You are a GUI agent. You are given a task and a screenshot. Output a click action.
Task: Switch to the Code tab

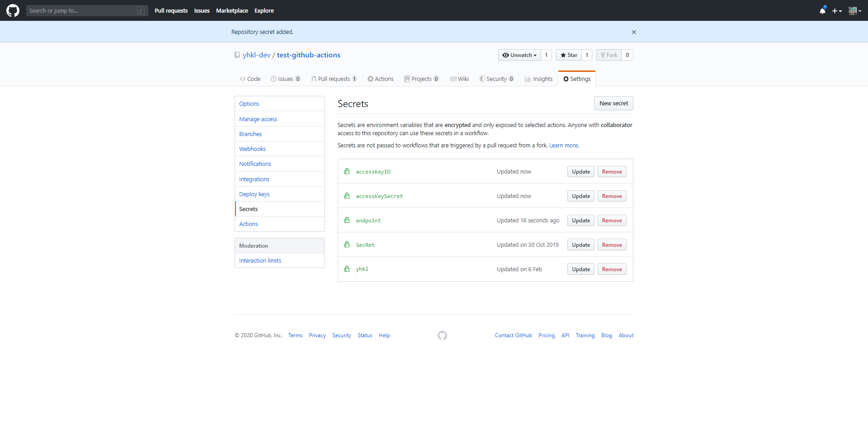pos(250,79)
